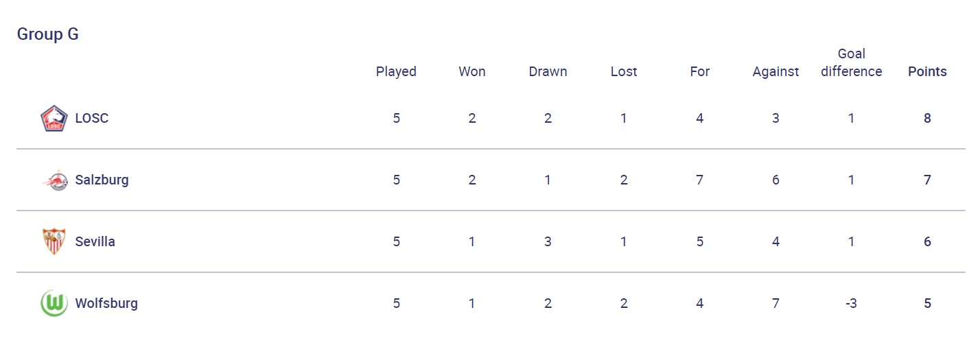Click the Goal difference column header

pyautogui.click(x=851, y=62)
